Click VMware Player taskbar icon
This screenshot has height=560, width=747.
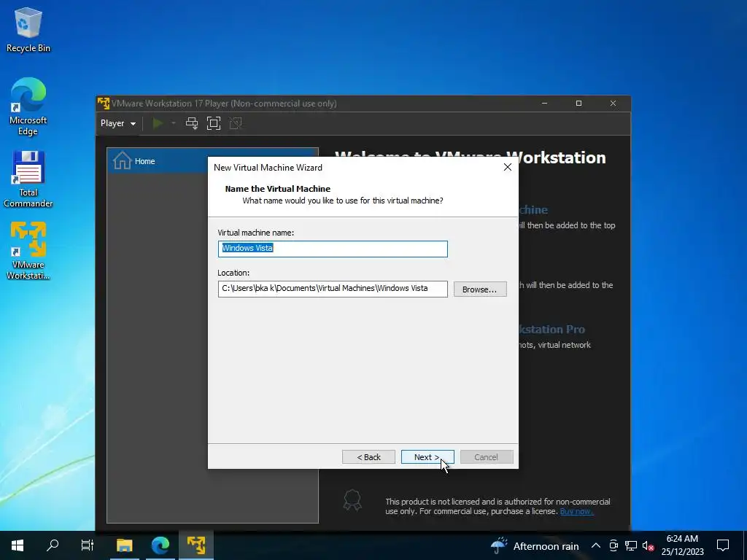tap(196, 545)
